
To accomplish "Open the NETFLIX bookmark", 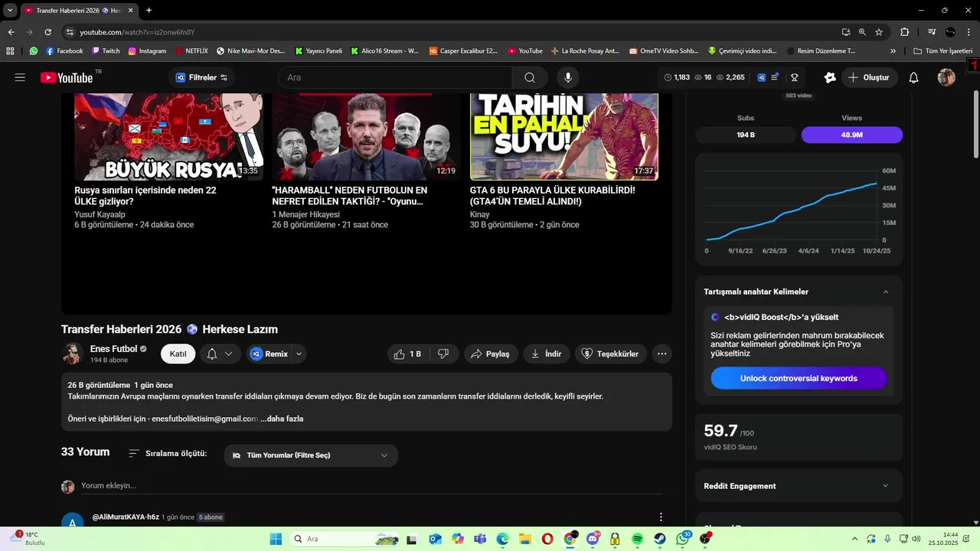I will (x=191, y=51).
